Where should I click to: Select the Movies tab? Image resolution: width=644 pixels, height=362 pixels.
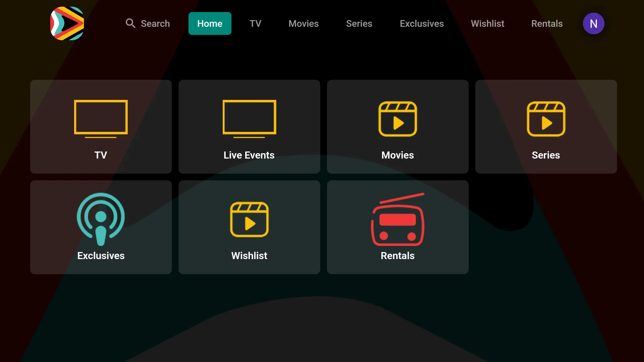[x=304, y=23]
